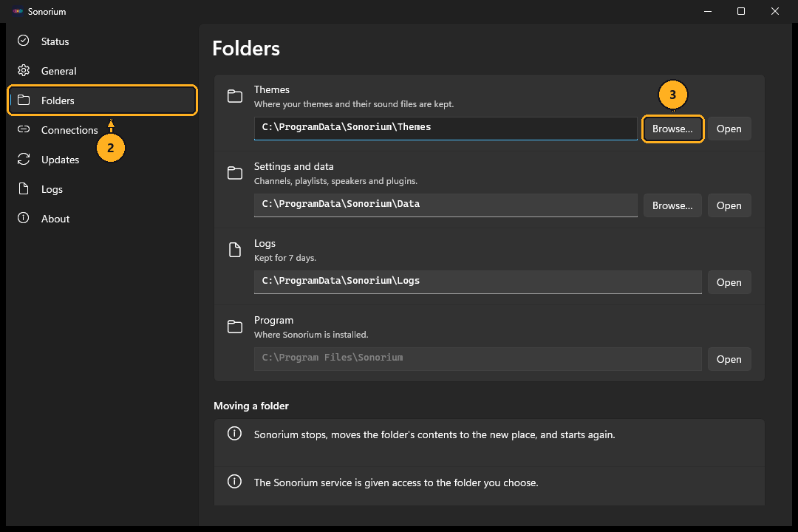
Task: Click the 'Logs' section title in main panel
Action: [265, 243]
